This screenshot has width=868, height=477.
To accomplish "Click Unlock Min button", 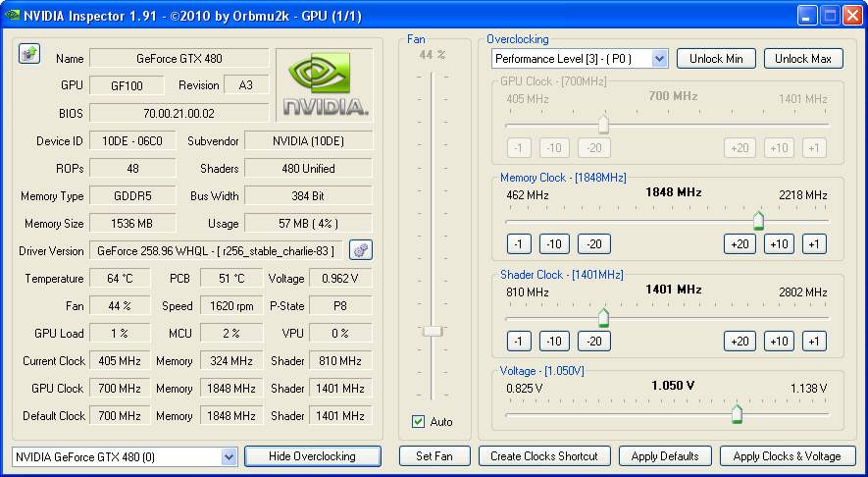I will pos(716,59).
